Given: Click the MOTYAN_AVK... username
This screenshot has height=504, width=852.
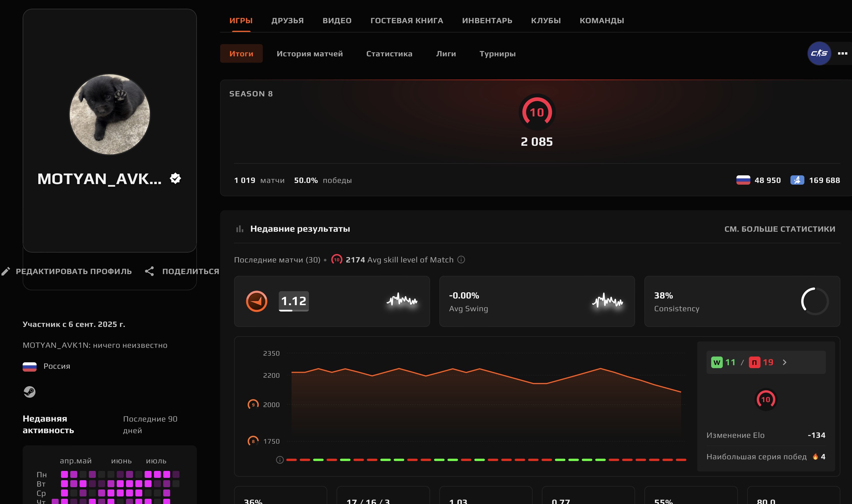Looking at the screenshot, I should click(x=100, y=179).
